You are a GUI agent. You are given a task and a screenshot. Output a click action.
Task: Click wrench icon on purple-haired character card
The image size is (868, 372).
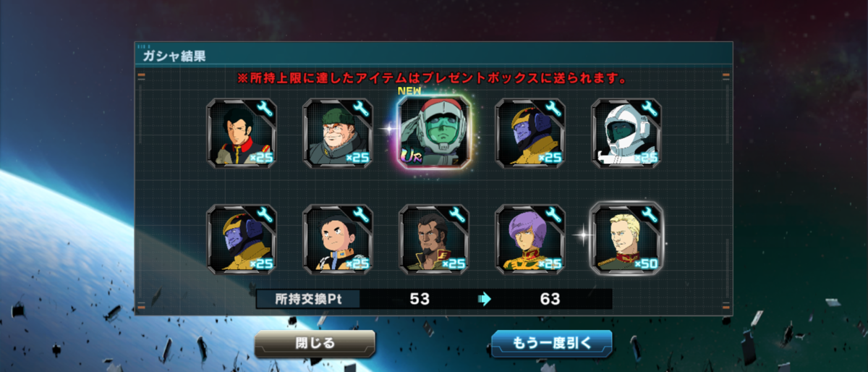[552, 215]
